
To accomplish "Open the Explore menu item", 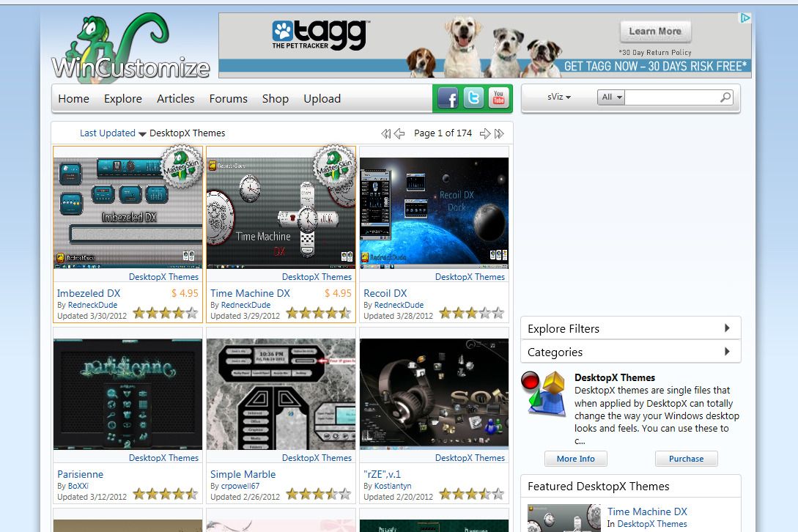I will click(122, 99).
